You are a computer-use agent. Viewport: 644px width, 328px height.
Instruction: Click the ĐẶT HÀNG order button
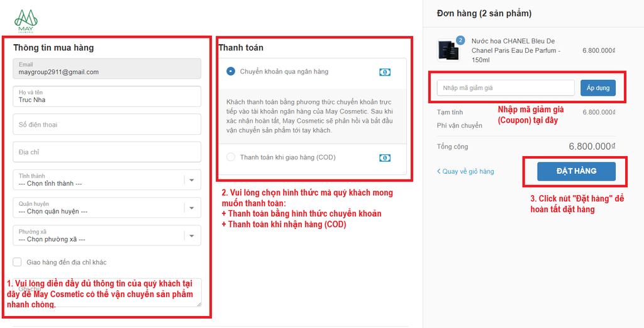(576, 171)
